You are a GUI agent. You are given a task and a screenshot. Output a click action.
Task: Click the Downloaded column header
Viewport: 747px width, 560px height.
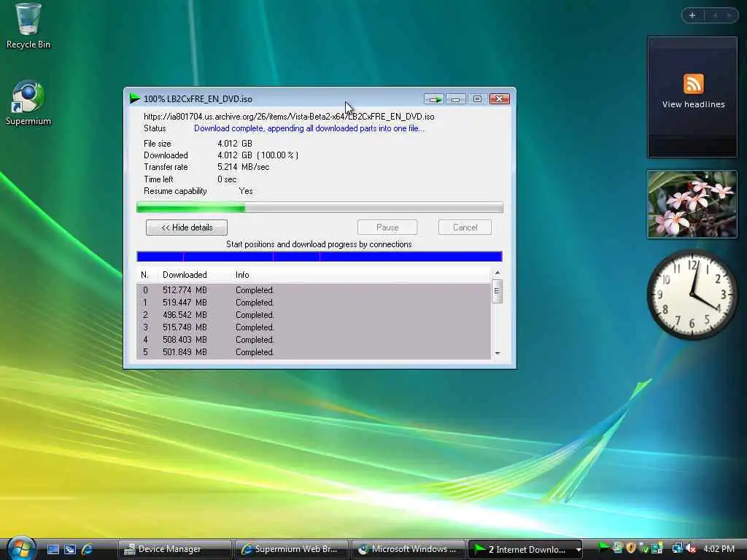pyautogui.click(x=185, y=275)
